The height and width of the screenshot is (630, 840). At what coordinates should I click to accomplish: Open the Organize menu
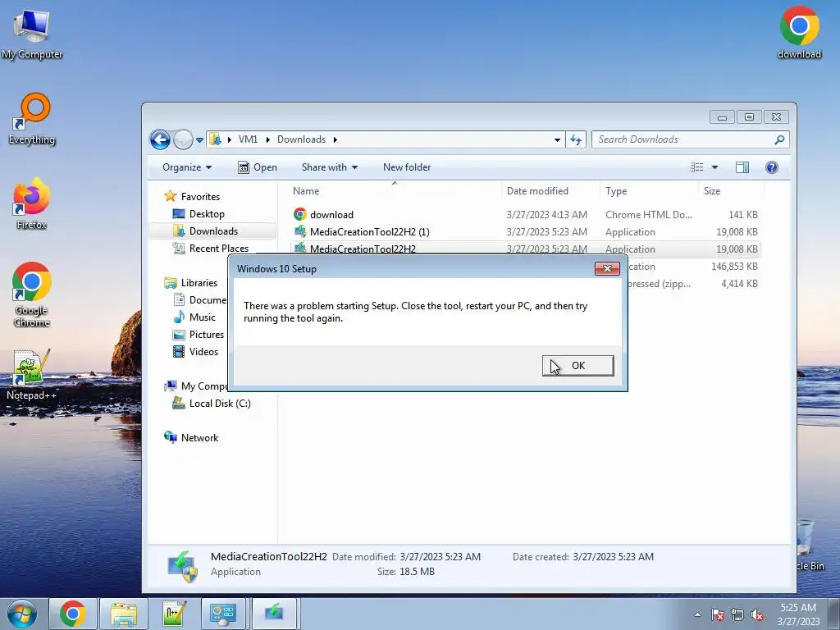tap(187, 167)
